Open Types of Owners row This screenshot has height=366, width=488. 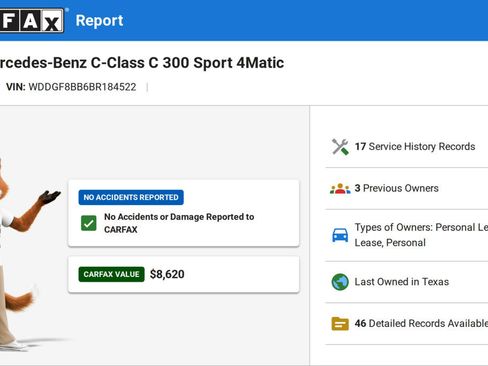pos(407,235)
